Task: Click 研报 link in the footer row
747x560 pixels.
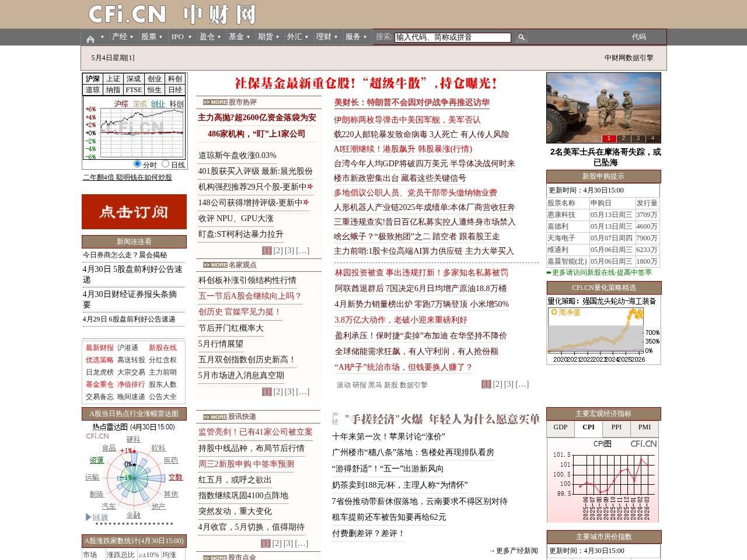Action: (359, 385)
